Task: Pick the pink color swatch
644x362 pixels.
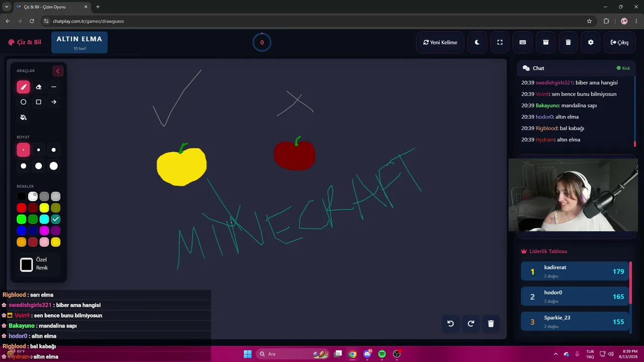Action: coord(44,242)
